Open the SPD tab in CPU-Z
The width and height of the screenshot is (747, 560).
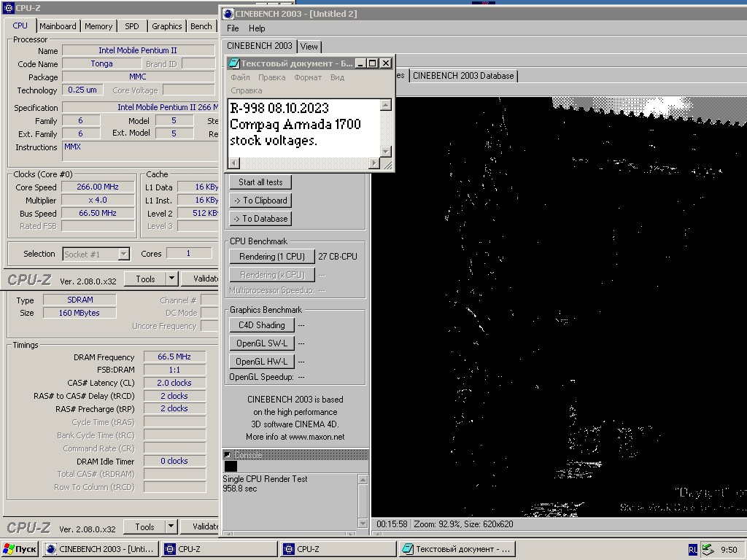coord(132,26)
